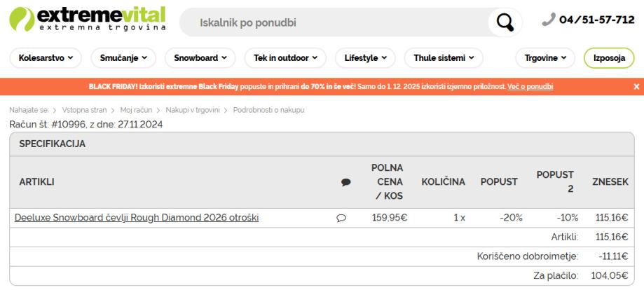
Task: Expand the Lifestyle dropdown menu
Action: 365,58
